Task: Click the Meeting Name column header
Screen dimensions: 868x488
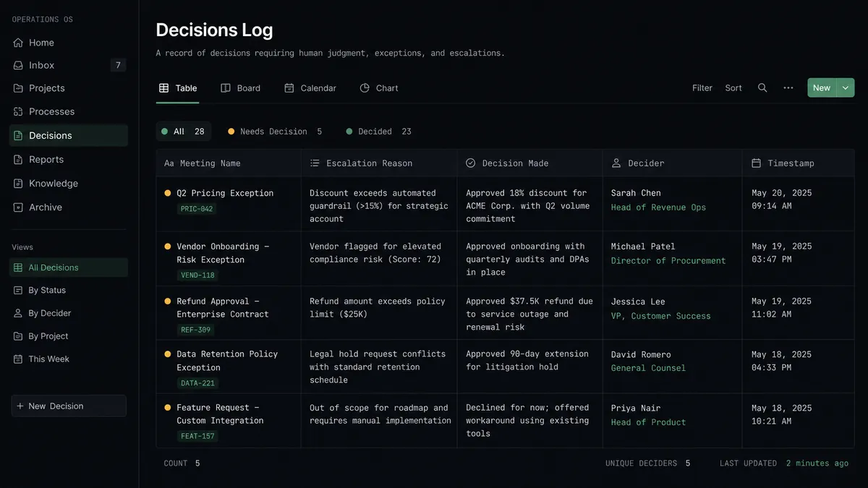Action: (x=229, y=163)
